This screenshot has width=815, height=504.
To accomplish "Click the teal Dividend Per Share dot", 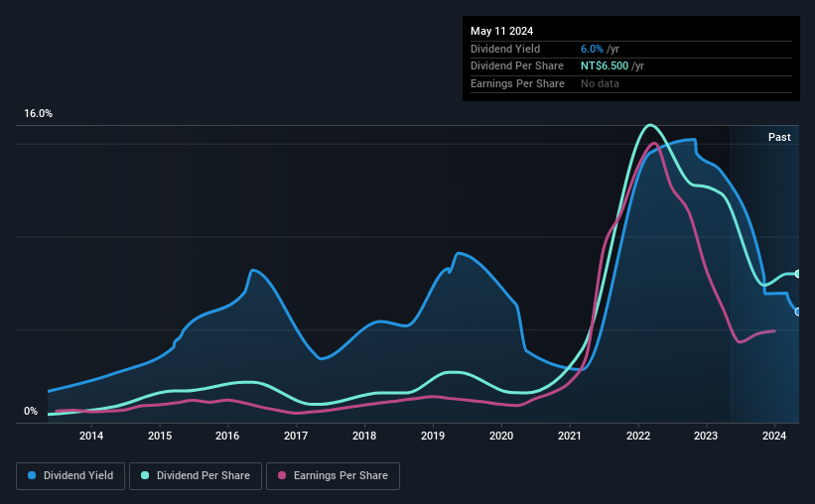I will tap(145, 475).
